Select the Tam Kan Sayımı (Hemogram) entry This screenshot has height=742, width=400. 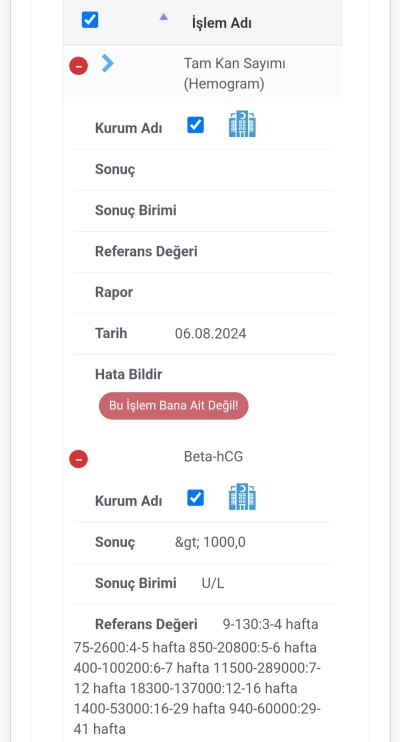[x=235, y=73]
